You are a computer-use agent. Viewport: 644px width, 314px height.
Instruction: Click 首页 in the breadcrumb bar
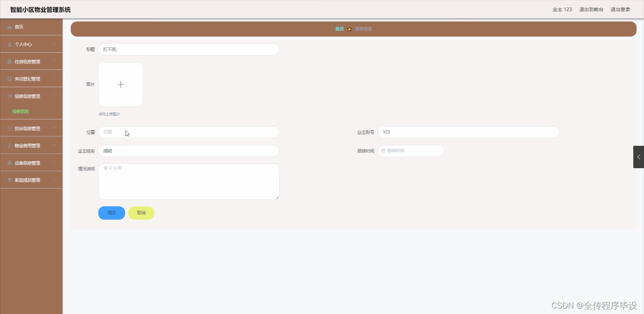[x=339, y=29]
